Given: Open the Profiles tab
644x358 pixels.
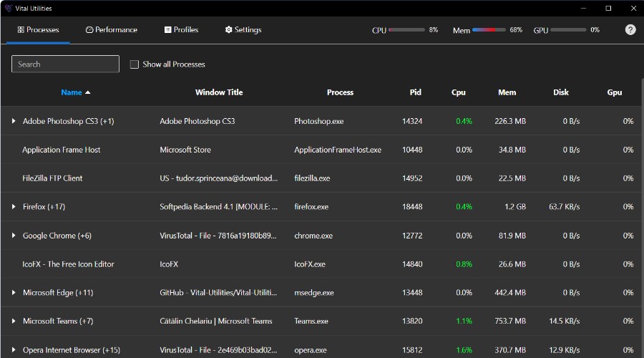Looking at the screenshot, I should coord(181,29).
